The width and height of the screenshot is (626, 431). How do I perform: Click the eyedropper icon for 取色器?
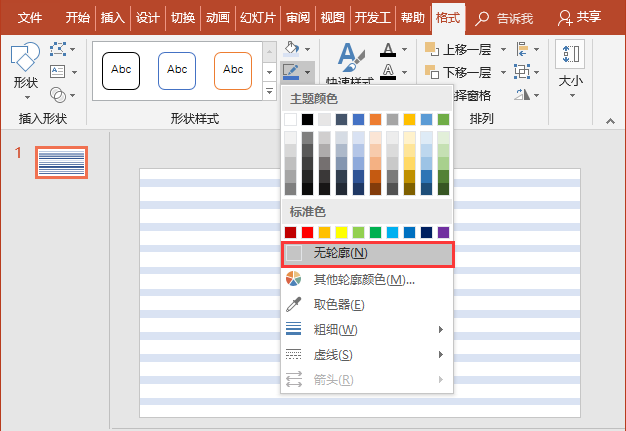(293, 304)
